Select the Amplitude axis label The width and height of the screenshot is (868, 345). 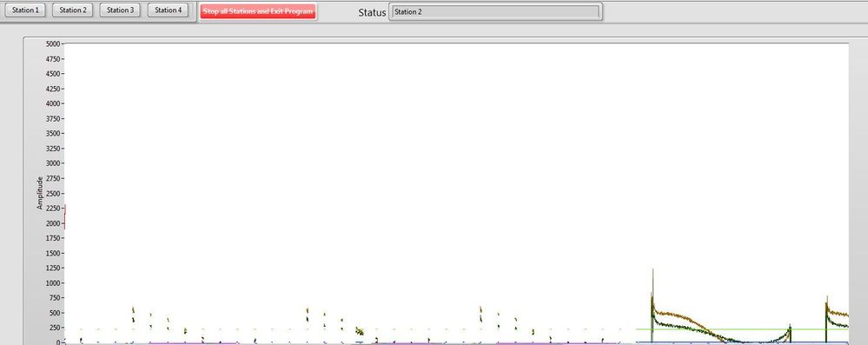pos(40,193)
